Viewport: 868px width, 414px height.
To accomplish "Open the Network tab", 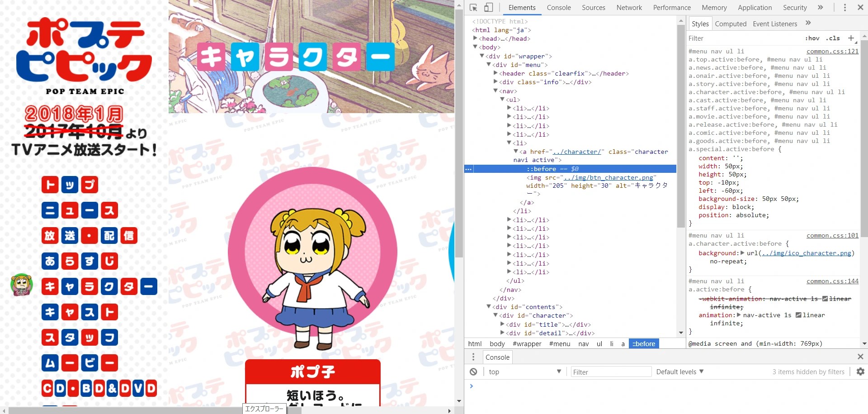I will click(x=629, y=8).
